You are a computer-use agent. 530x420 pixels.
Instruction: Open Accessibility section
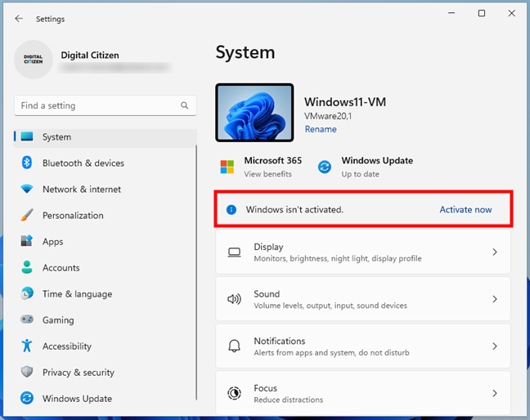point(105,346)
